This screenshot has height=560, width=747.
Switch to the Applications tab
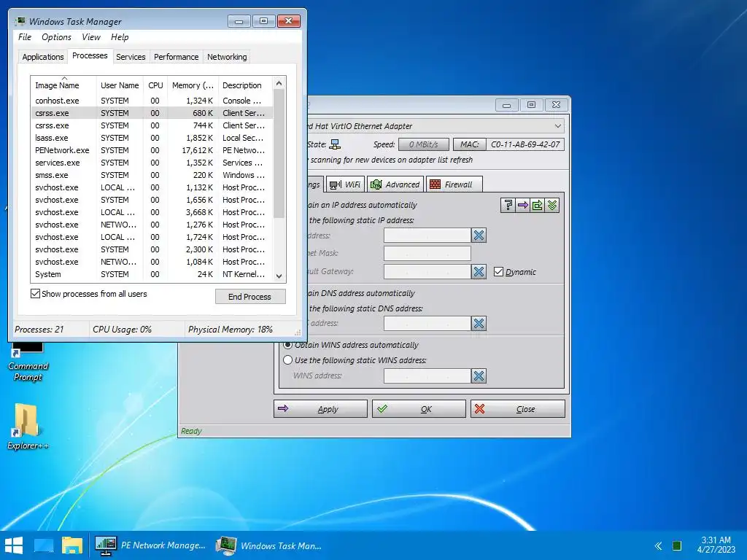click(x=43, y=57)
